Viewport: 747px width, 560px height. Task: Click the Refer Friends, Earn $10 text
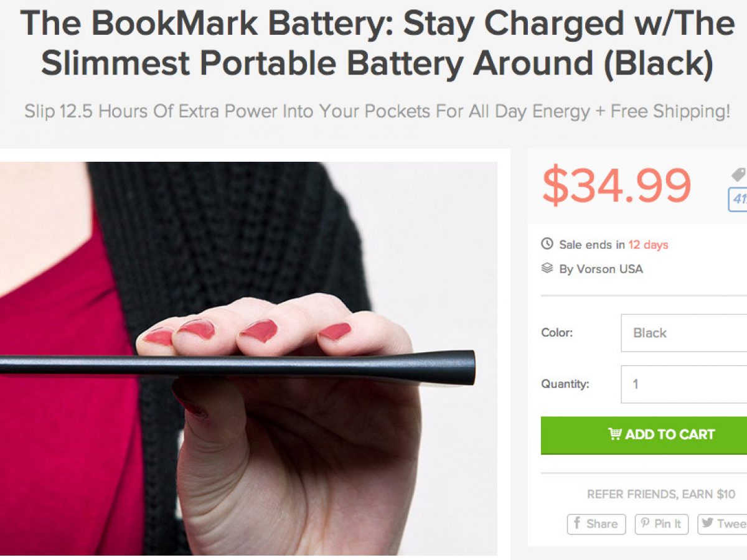[x=661, y=494]
